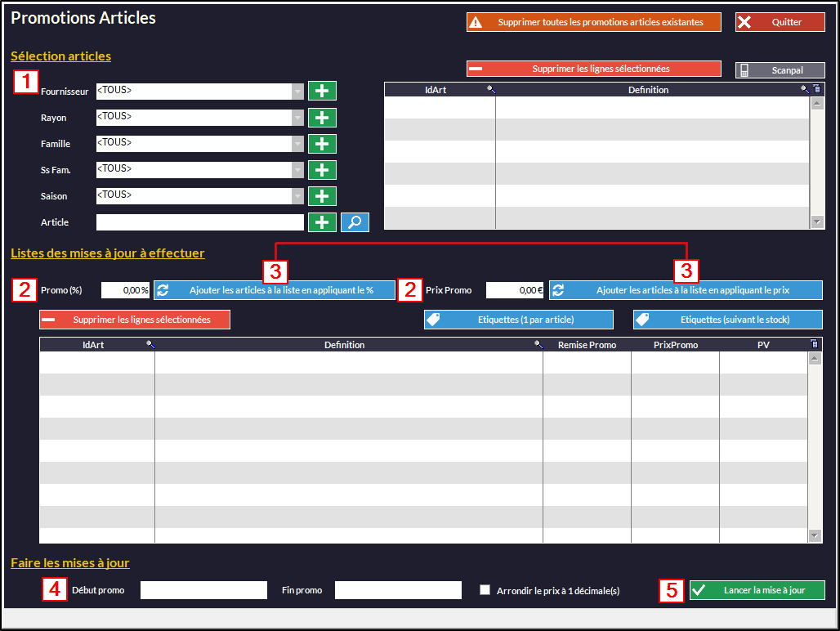Click Supprimer toutes les promotions articles existantes
840x631 pixels.
[x=593, y=22]
